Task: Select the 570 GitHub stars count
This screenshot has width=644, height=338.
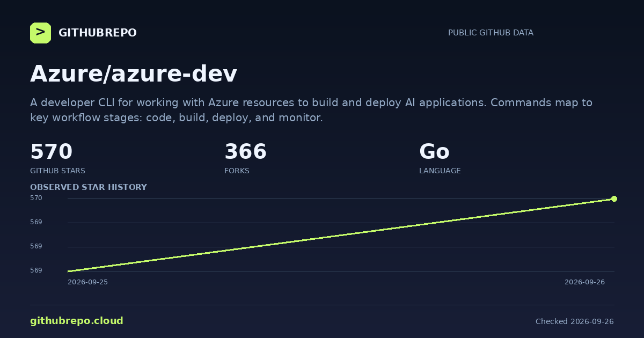Action: pos(51,152)
